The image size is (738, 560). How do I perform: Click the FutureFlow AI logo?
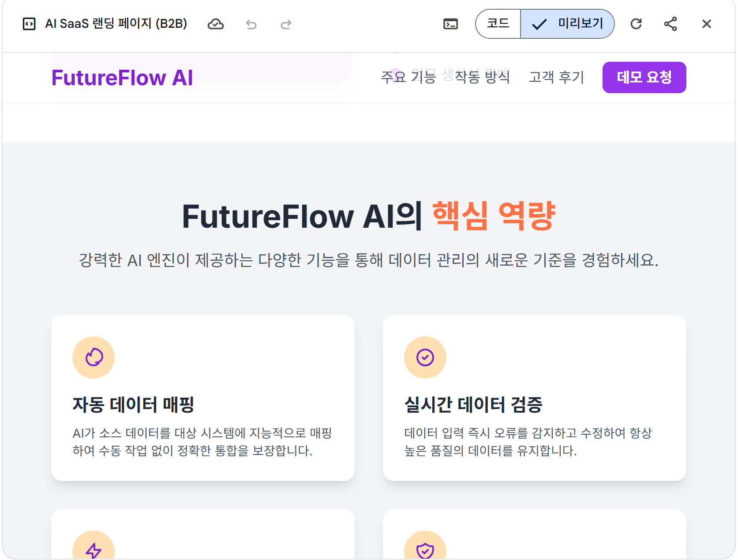(x=122, y=78)
